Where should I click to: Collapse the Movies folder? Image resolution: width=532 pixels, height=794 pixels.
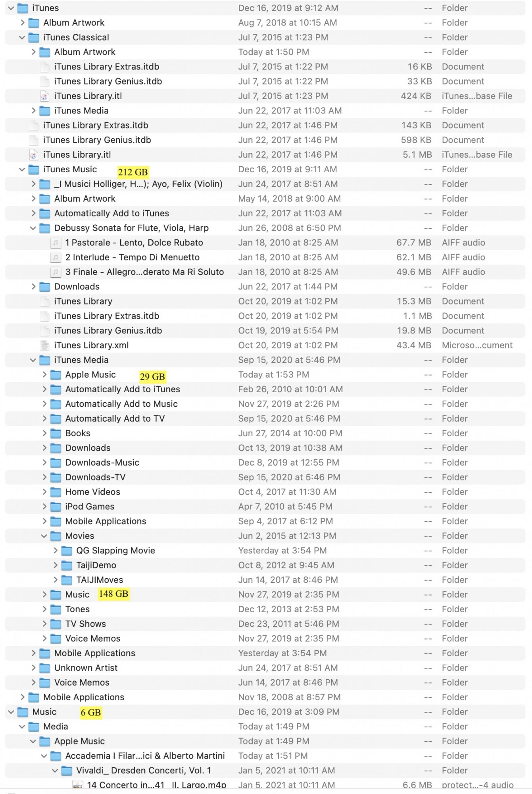pos(44,536)
